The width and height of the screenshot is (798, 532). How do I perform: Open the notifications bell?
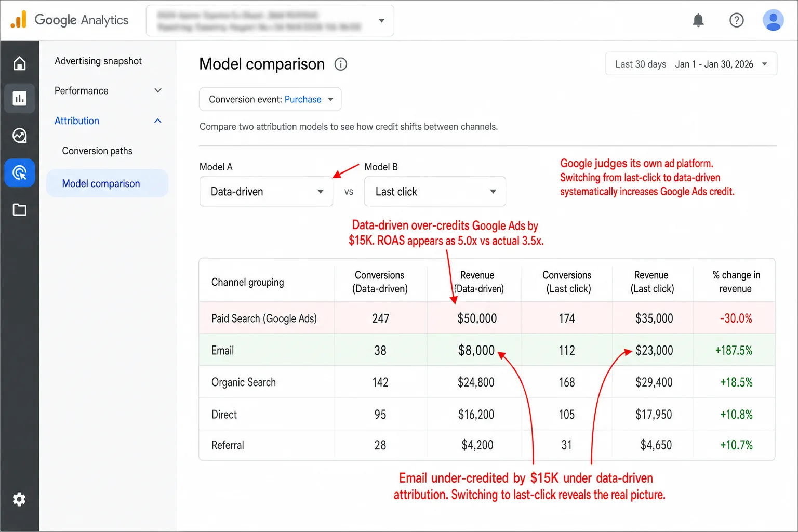coord(698,20)
